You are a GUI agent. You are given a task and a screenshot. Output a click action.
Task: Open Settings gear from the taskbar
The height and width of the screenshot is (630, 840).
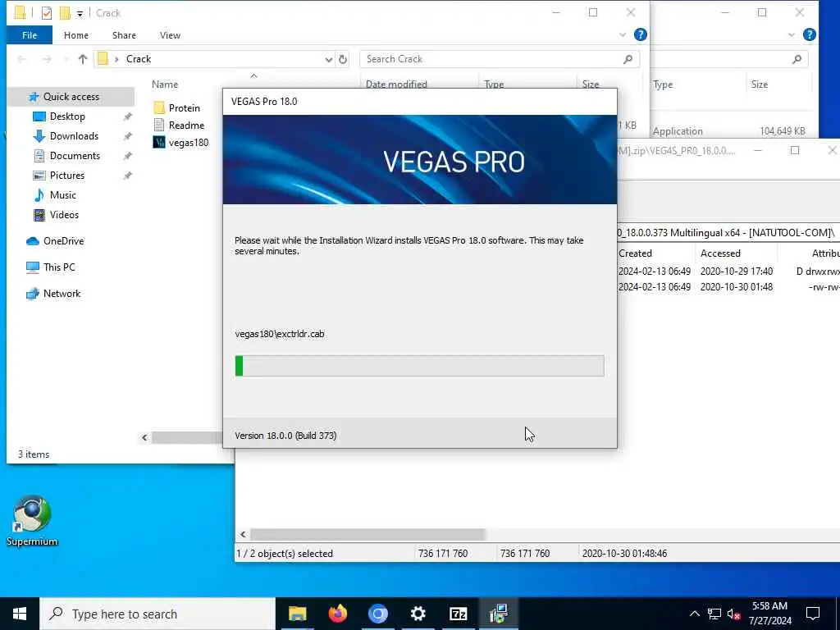pyautogui.click(x=418, y=614)
